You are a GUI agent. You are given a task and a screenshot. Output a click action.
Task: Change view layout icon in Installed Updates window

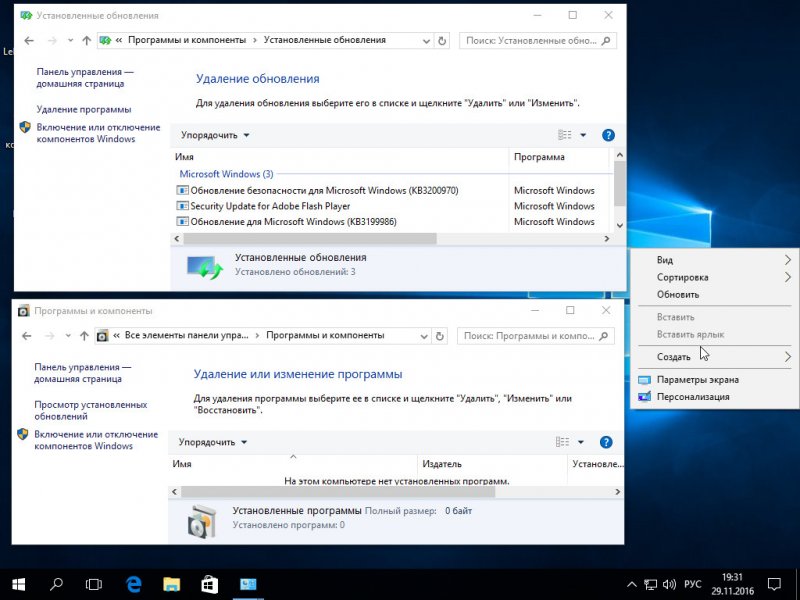coord(565,135)
